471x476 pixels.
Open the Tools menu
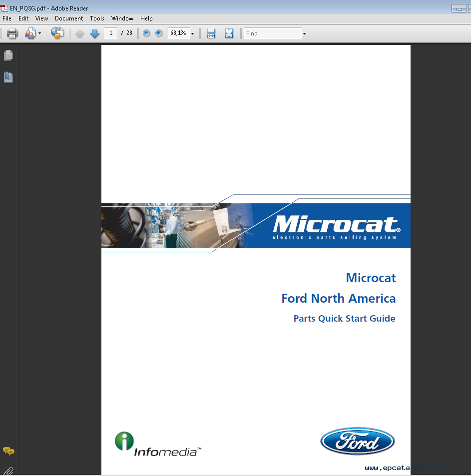[x=97, y=18]
